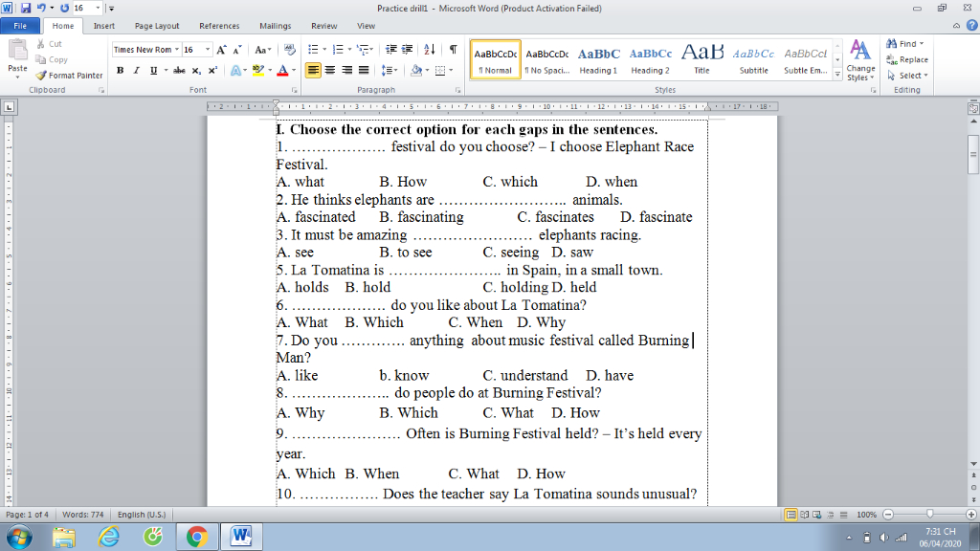Center the text
Screen dimensions: 980x551
coord(330,71)
